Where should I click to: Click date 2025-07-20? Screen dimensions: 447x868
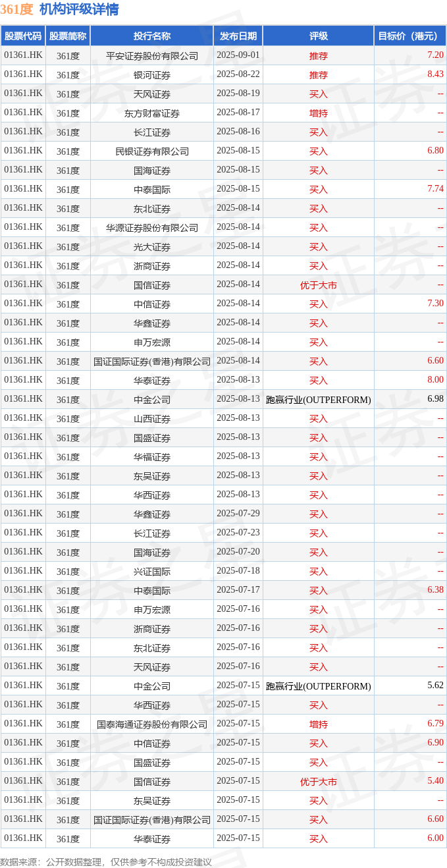pos(238,552)
